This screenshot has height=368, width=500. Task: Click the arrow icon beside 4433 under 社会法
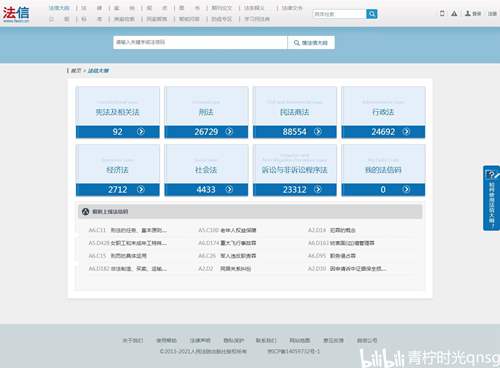229,189
